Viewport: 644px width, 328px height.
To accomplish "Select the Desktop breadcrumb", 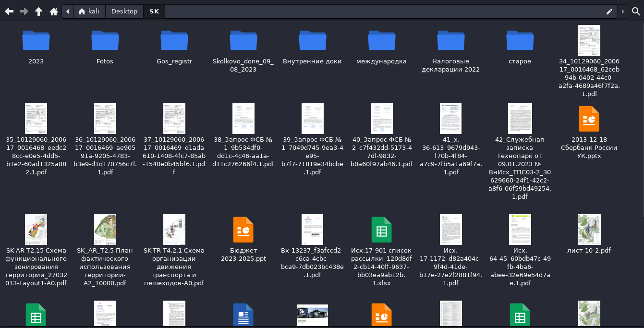I will click(124, 11).
